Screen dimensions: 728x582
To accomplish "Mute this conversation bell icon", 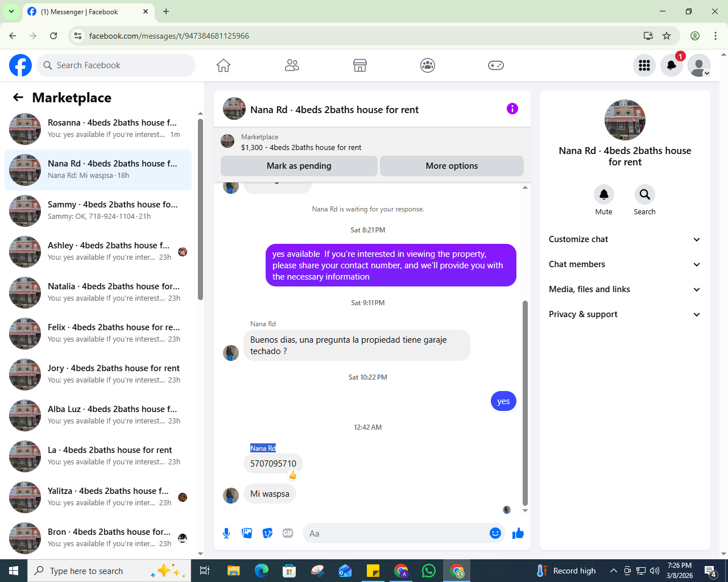I will 604,194.
